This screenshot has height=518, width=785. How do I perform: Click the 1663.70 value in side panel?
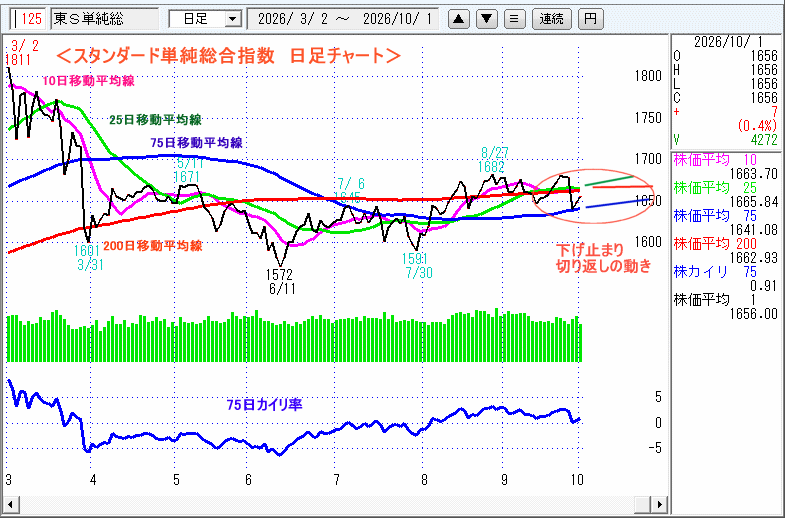tap(753, 174)
